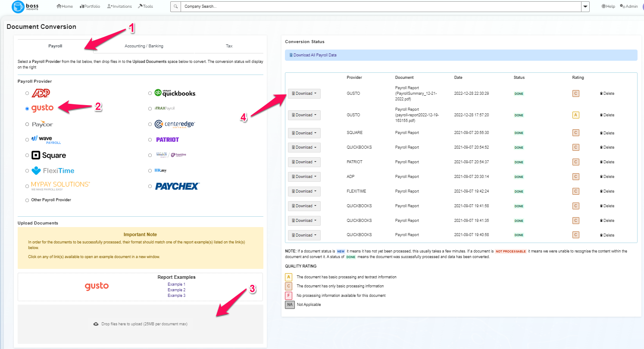Image resolution: width=644 pixels, height=349 pixels.
Task: Click the file upload drop zone
Action: tap(141, 324)
